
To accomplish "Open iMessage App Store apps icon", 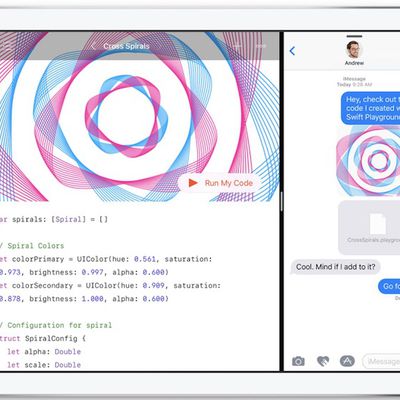I will [347, 361].
